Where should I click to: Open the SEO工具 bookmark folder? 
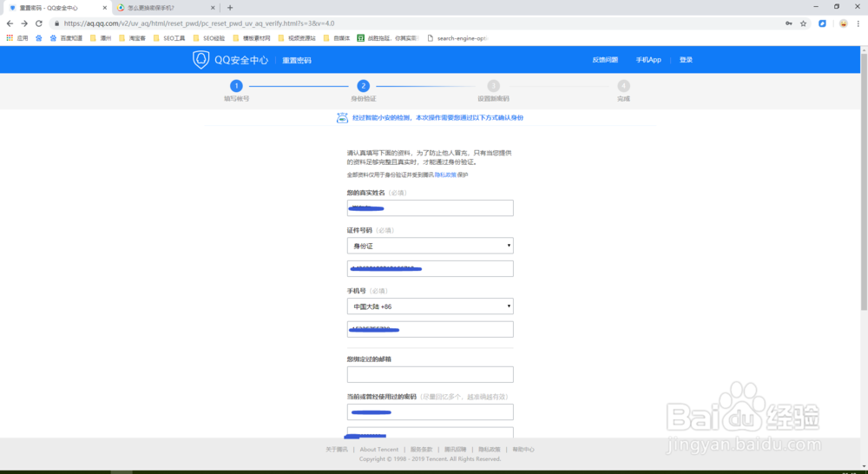coord(169,38)
